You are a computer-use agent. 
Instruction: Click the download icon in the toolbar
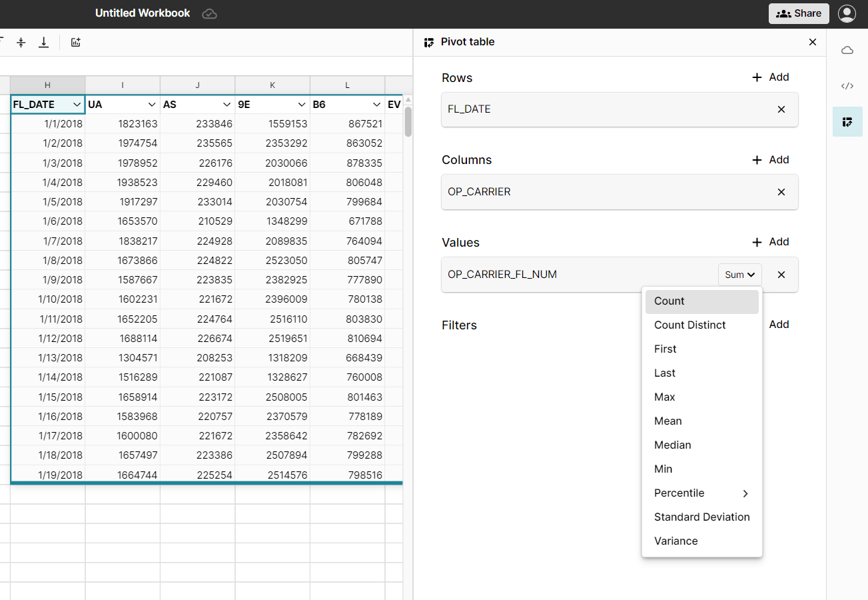(43, 42)
